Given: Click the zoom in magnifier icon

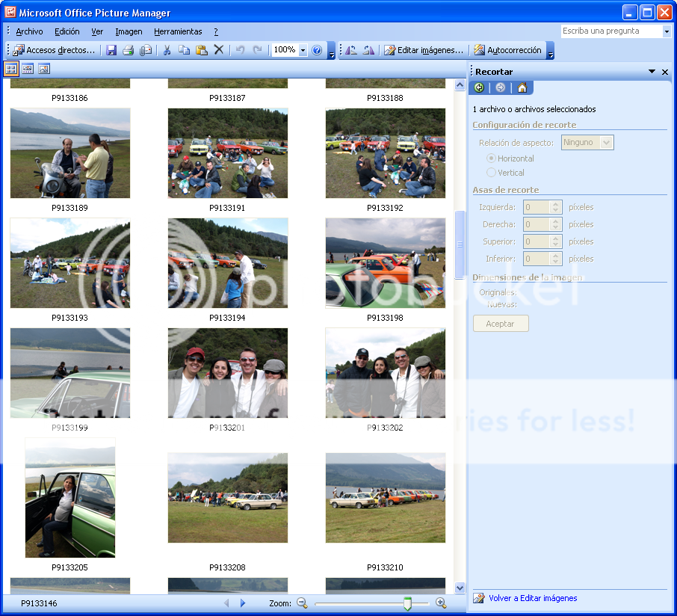Looking at the screenshot, I should 441,603.
